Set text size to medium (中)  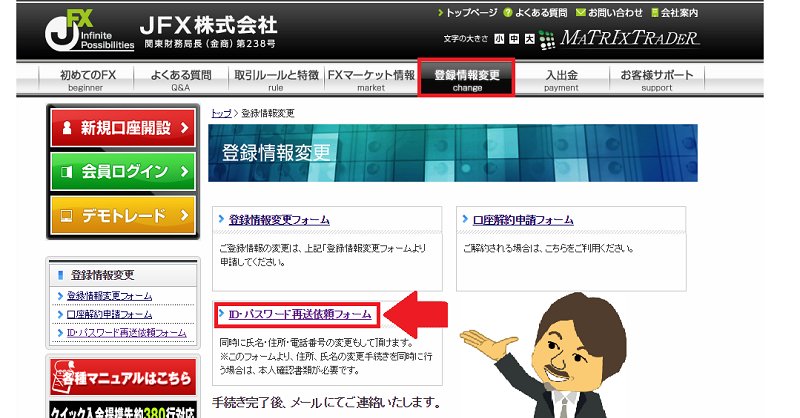coord(514,39)
